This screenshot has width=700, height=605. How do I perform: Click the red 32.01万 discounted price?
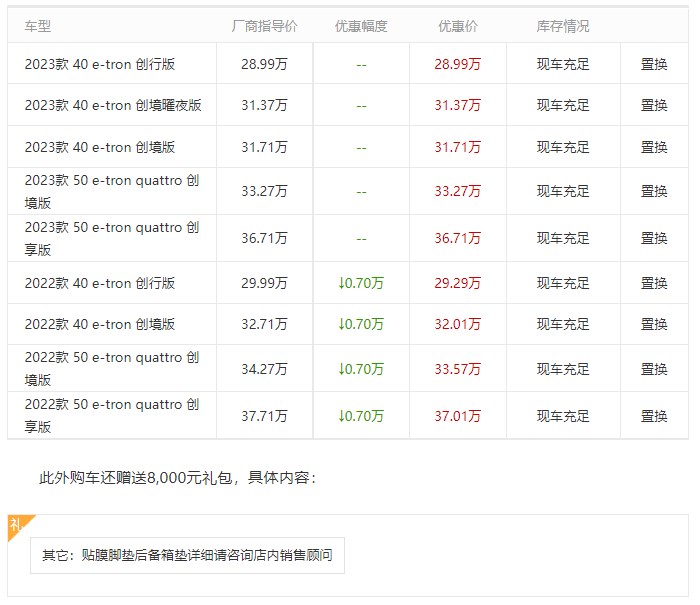(458, 324)
